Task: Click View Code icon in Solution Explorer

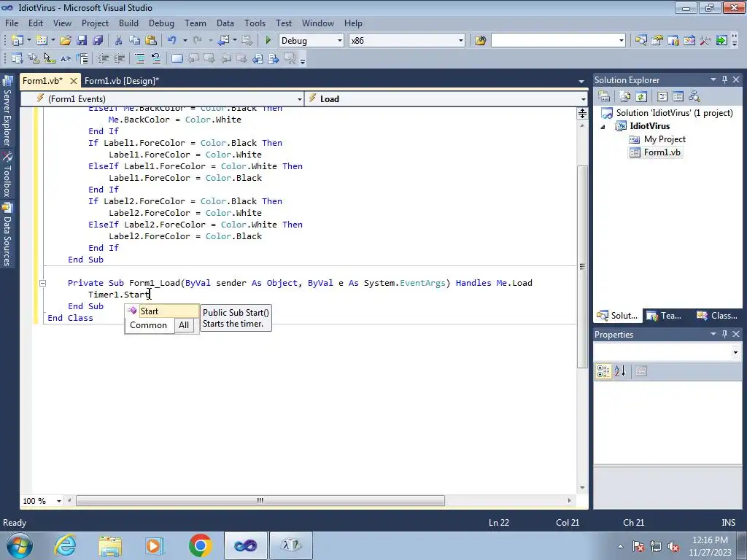Action: pyautogui.click(x=662, y=97)
